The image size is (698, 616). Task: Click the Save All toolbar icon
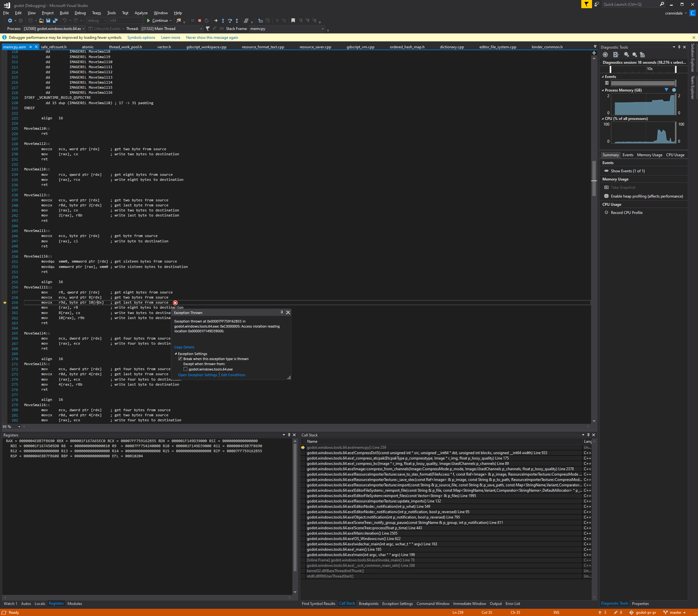coord(55,21)
